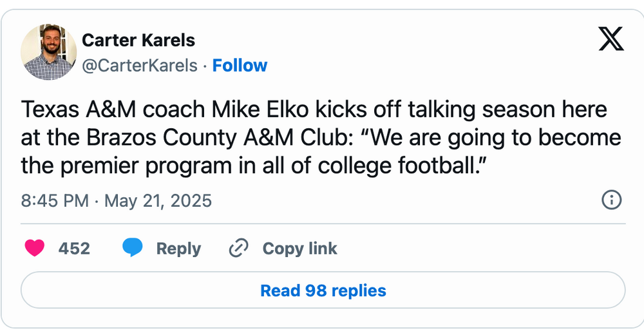This screenshot has width=644, height=335.
Task: Click the X logo icon
Action: click(611, 40)
